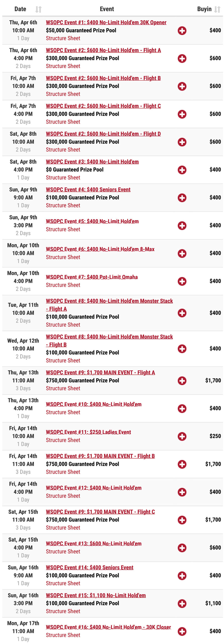Expand details for Event #1 30K Opener
Screen dimensions: 224x644
[x=182, y=31]
